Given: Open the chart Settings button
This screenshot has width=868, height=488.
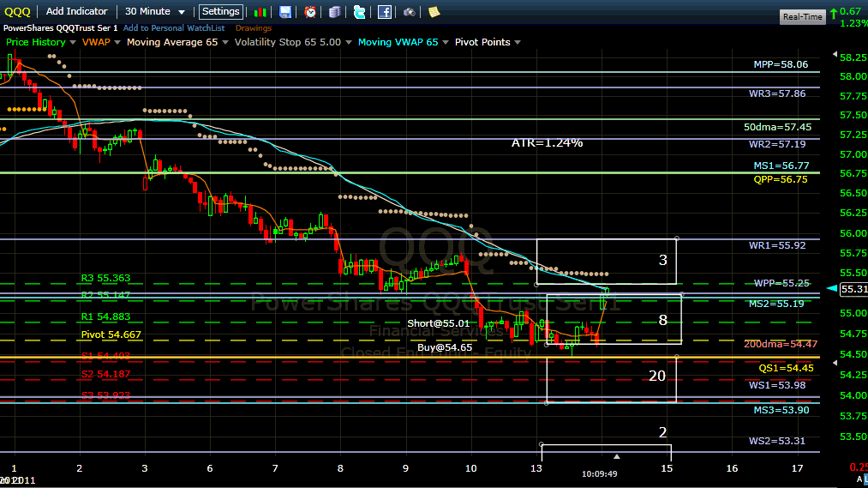Looking at the screenshot, I should click(x=220, y=12).
